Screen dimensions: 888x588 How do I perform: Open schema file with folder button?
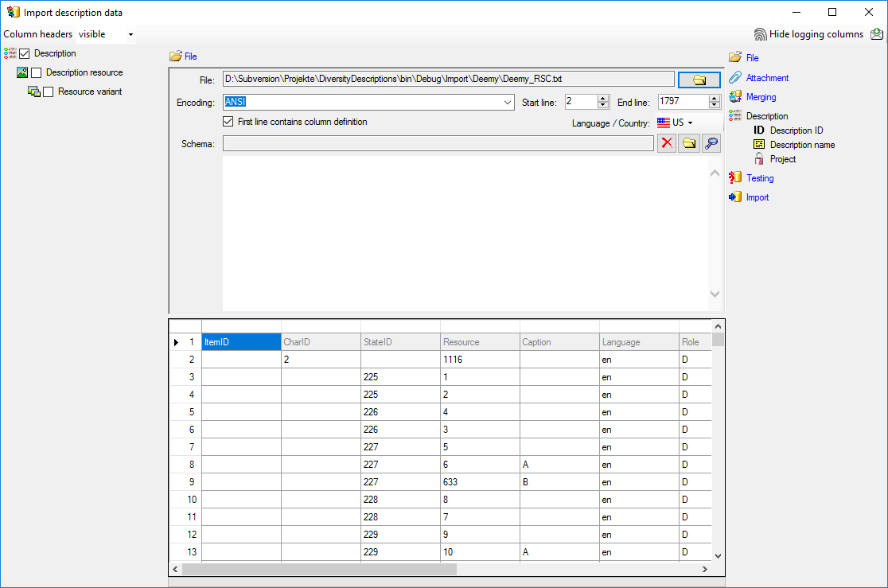pyautogui.click(x=688, y=143)
